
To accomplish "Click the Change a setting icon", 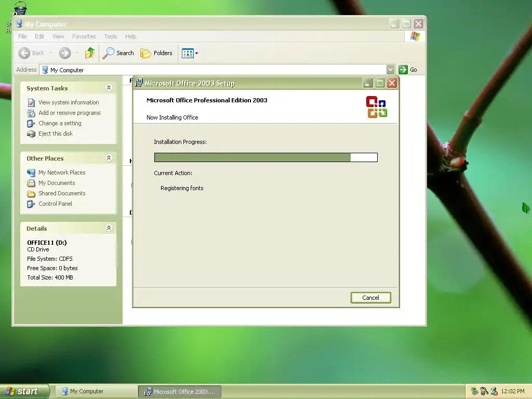I will point(31,124).
